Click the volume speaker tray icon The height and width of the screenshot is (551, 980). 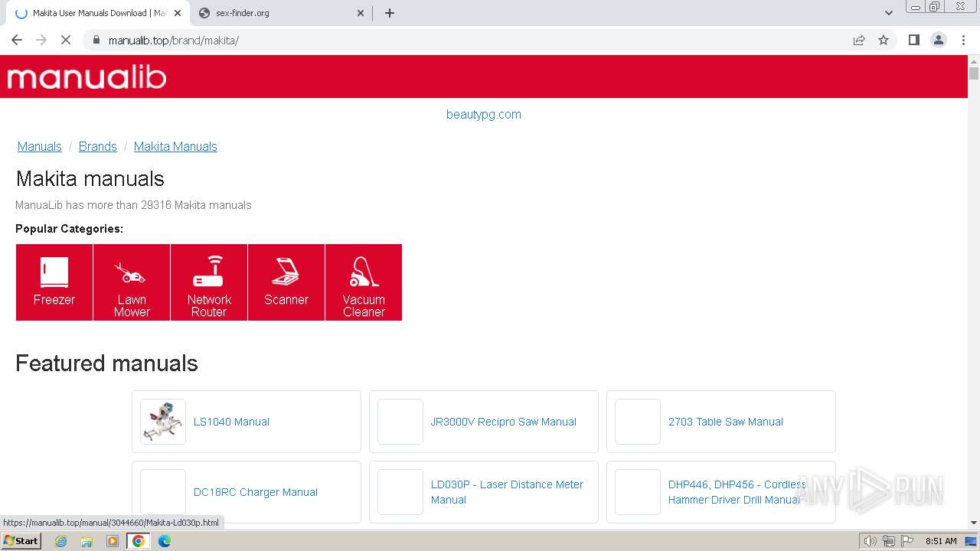[x=871, y=541]
